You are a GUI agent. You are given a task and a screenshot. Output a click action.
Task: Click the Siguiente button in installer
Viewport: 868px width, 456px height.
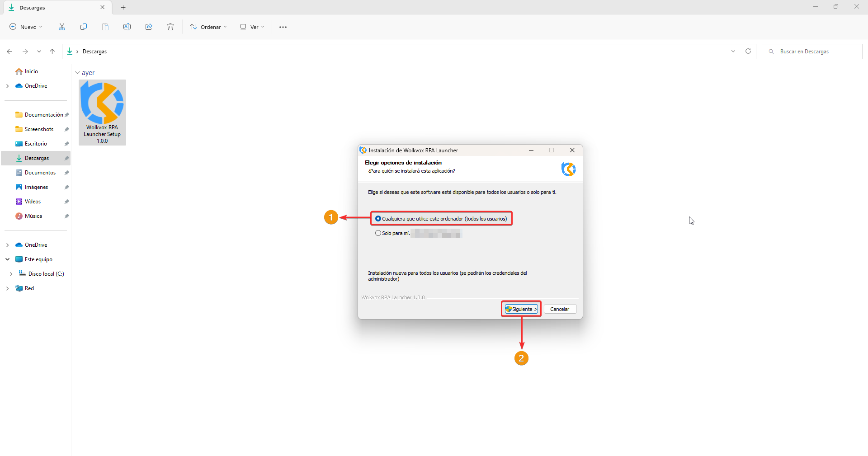[521, 309]
